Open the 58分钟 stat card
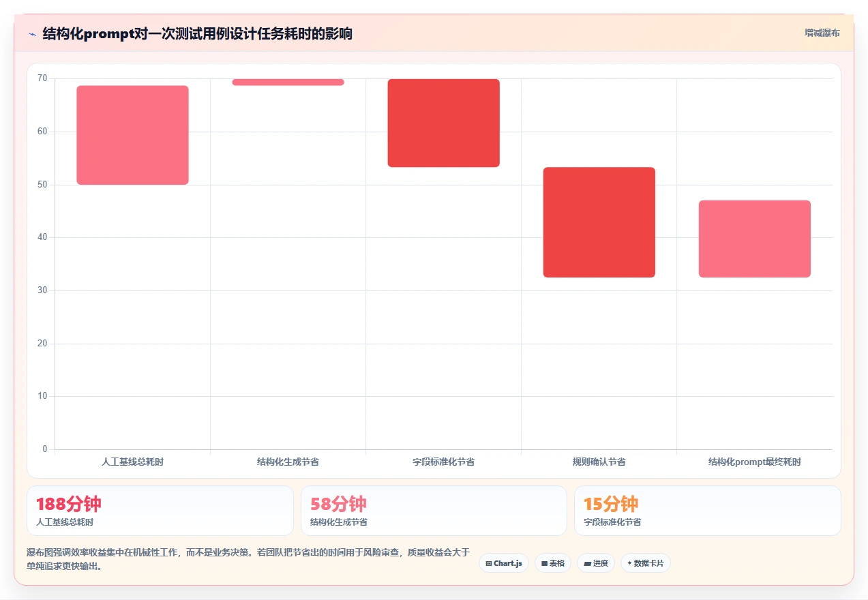The height and width of the screenshot is (600, 868). pos(434,511)
